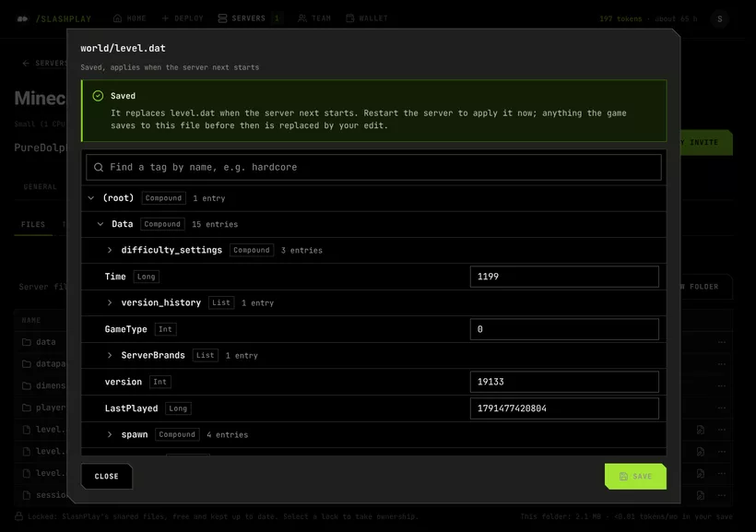Click the green Saved checkmark icon
756x532 pixels.
98,96
